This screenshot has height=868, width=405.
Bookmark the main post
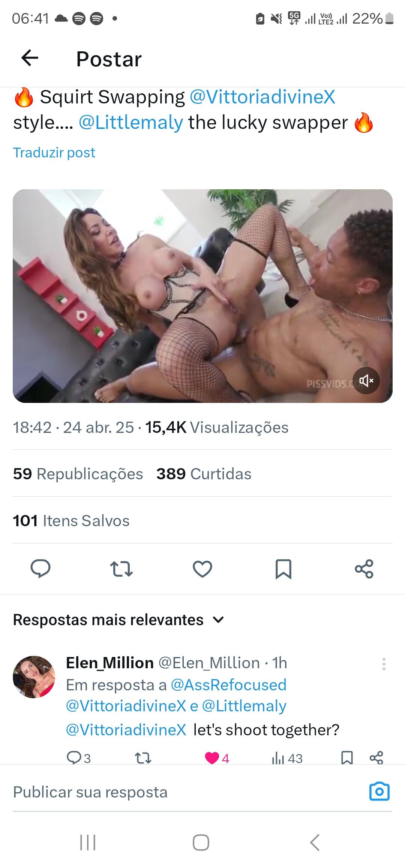283,569
